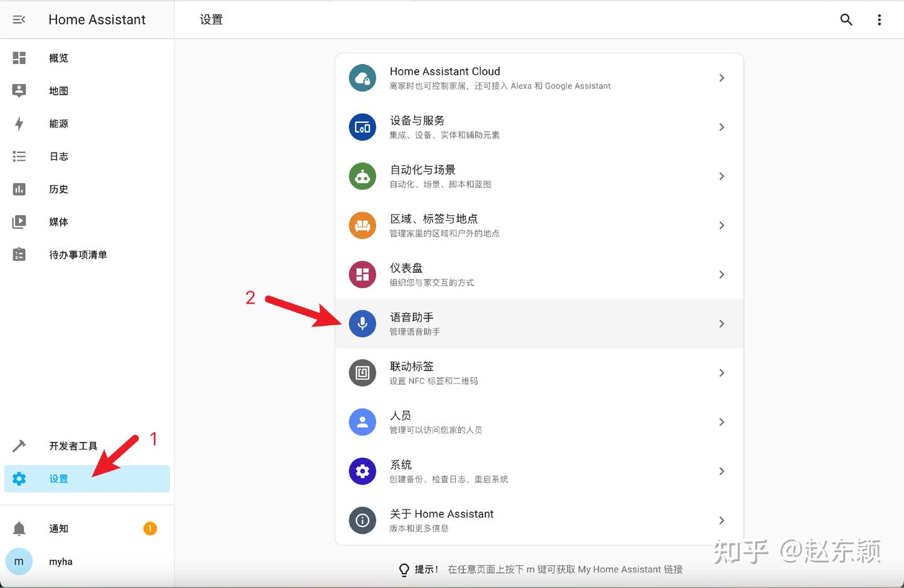The width and height of the screenshot is (904, 588).
Task: Click the 仪表盘 dashboard icon
Action: tap(362, 275)
